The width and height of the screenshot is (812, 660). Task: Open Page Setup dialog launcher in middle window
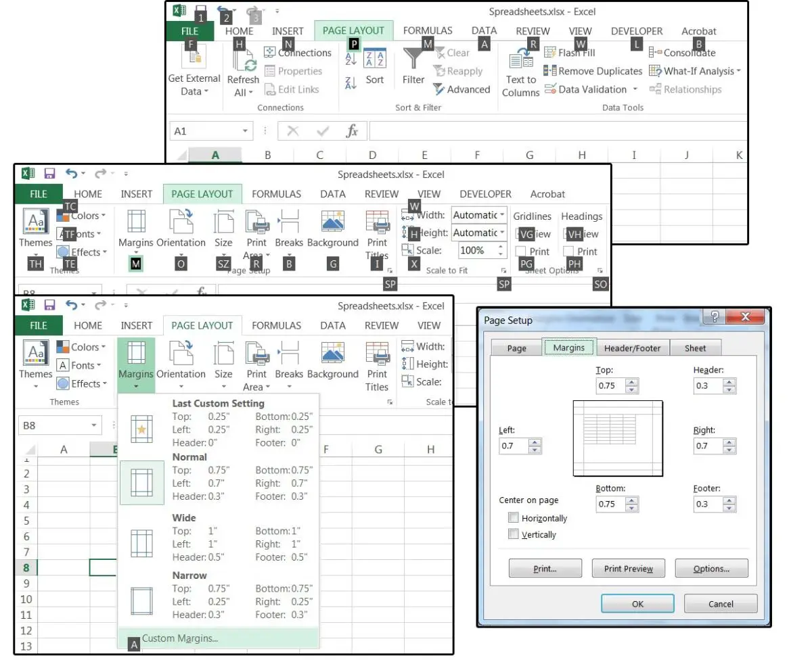coord(390,270)
